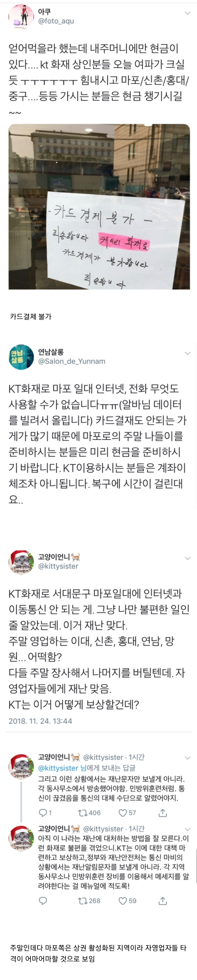Expand the chevron menu on 연남살롱's tweet

click(187, 354)
